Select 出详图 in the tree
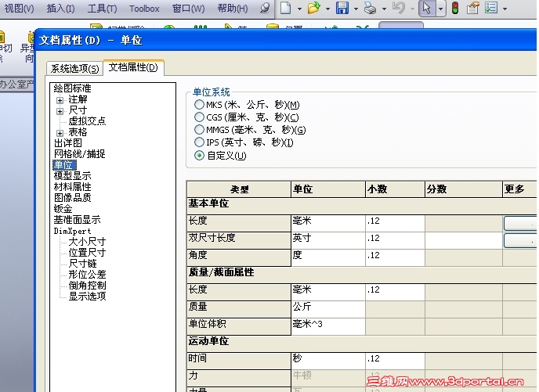 68,143
